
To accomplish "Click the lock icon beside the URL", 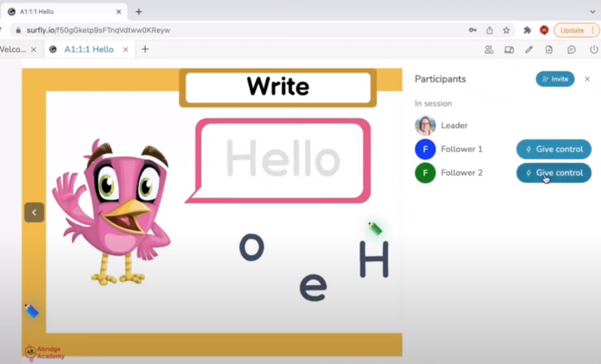I will click(x=18, y=30).
